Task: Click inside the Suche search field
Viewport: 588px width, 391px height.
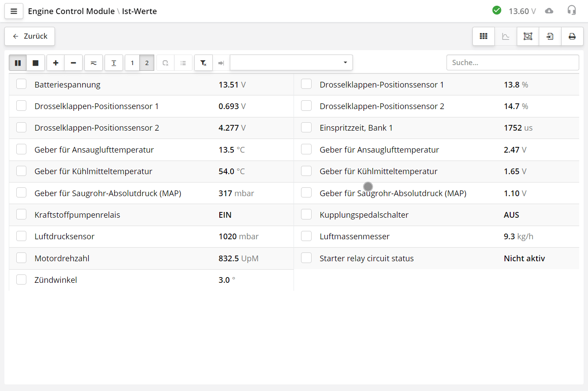Action: pyautogui.click(x=513, y=62)
